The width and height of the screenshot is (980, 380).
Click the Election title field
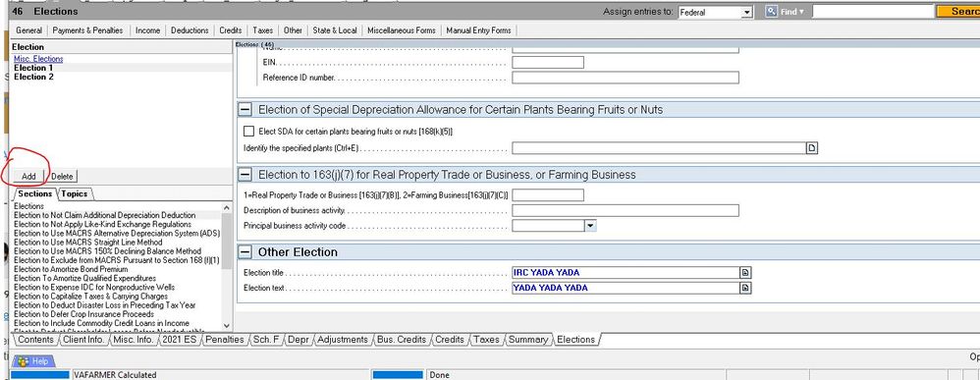pos(626,273)
